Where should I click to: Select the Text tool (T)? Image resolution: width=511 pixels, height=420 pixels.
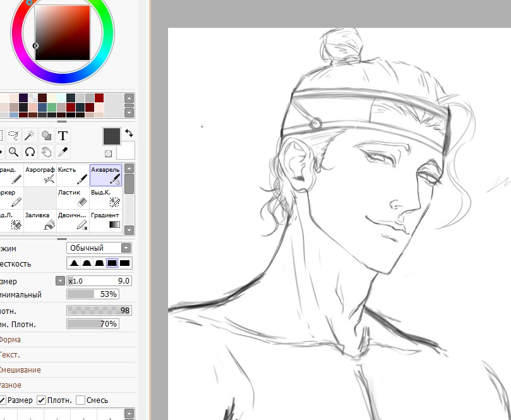pyautogui.click(x=63, y=135)
